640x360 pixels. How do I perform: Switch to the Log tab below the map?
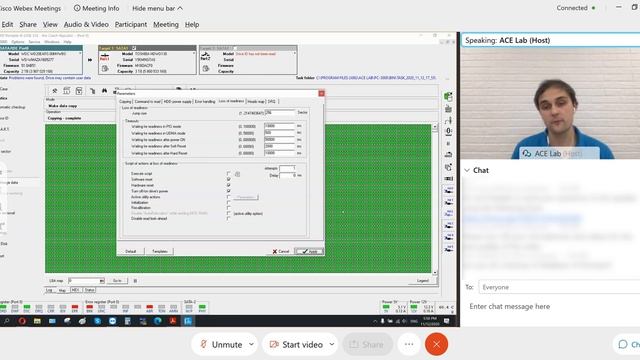tap(49, 290)
